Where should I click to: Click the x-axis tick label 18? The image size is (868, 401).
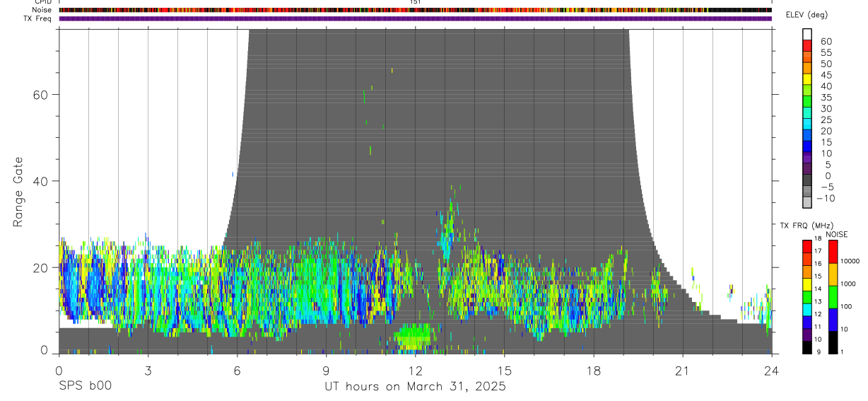click(594, 371)
